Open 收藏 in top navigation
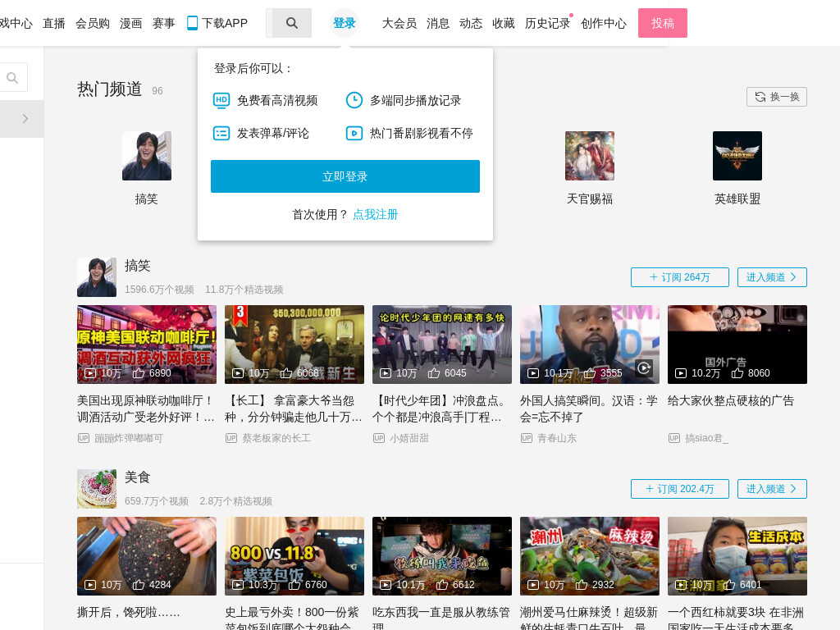Viewport: 840px width, 630px height. pyautogui.click(x=504, y=23)
